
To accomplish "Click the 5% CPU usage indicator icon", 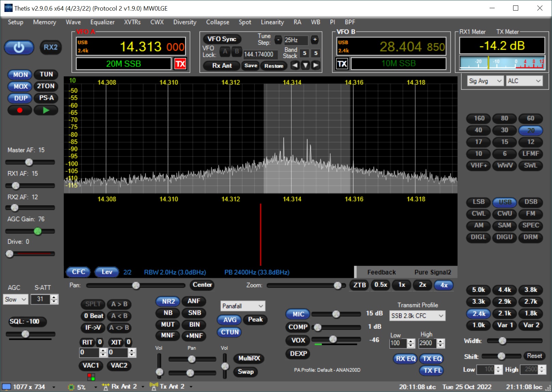I will (x=71, y=386).
